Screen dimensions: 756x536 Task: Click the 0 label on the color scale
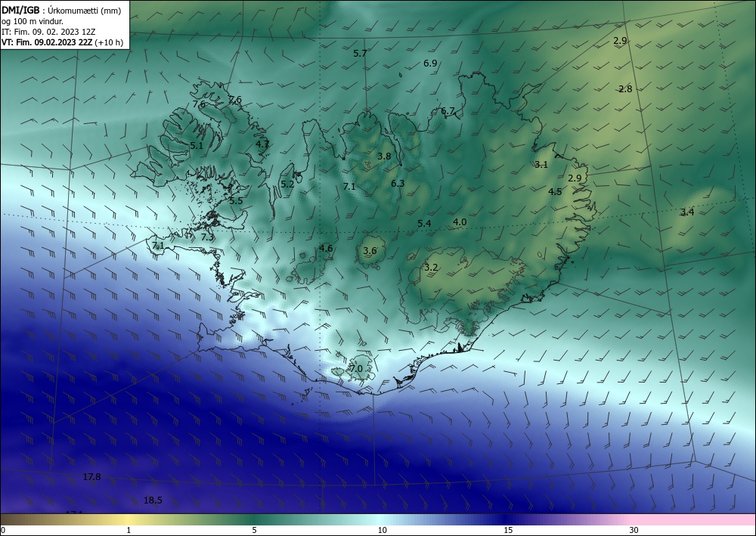[3, 530]
